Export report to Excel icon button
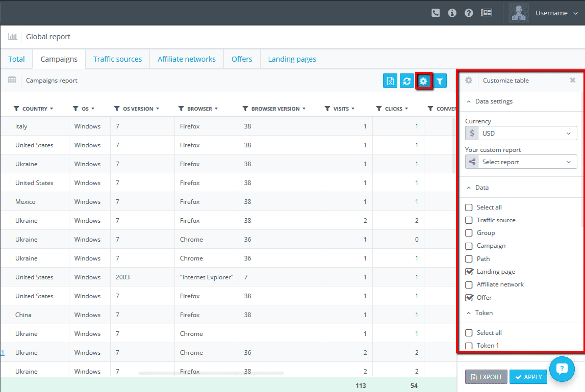 (390, 81)
